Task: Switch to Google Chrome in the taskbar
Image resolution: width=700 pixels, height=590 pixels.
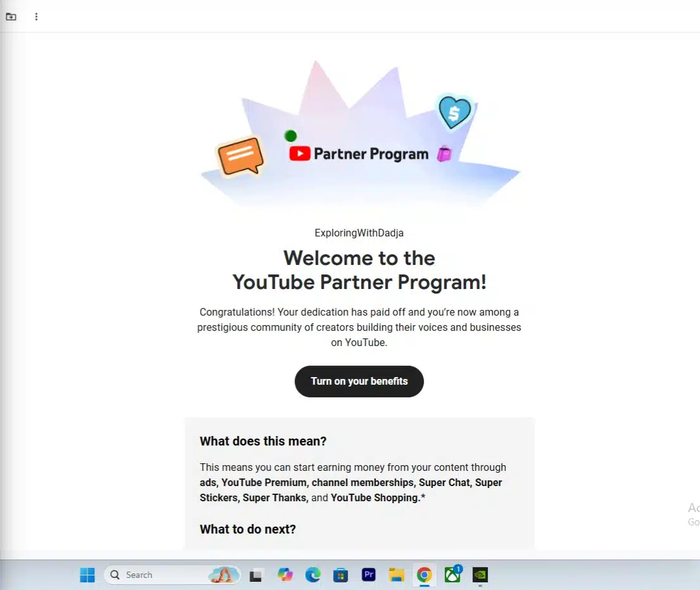Action: coord(424,575)
